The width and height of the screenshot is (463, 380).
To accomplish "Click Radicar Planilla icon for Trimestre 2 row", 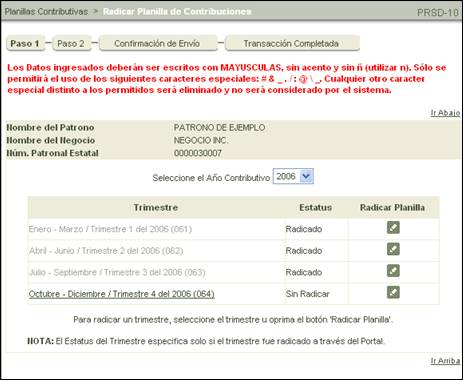I will pos(393,249).
